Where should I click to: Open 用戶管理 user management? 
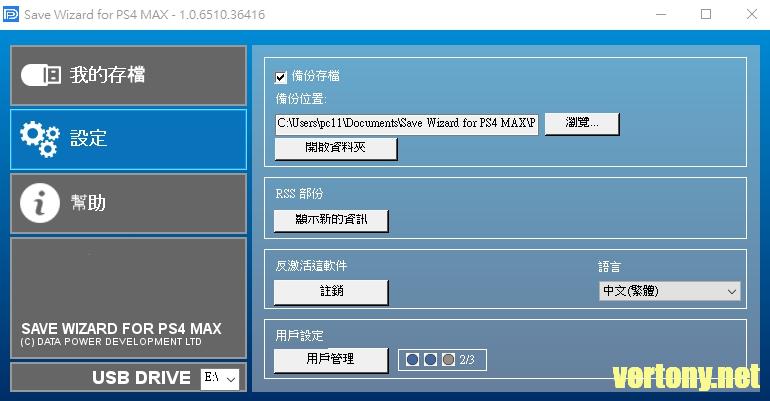click(331, 359)
